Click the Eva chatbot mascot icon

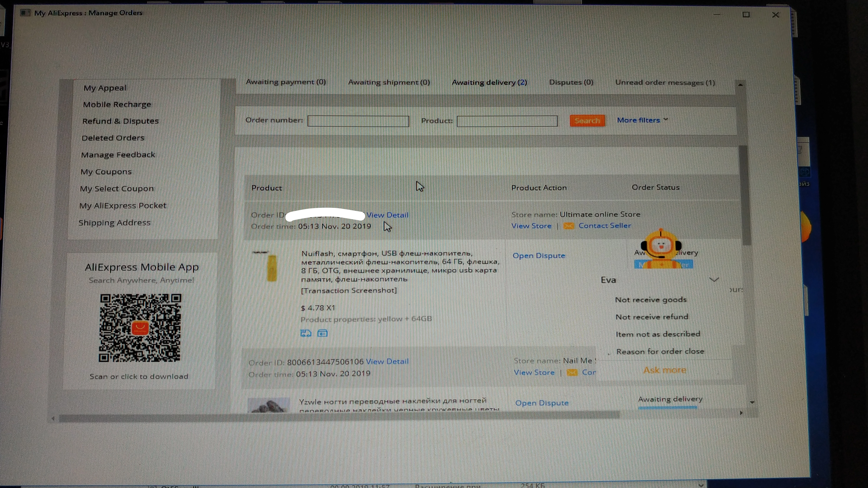pyautogui.click(x=661, y=249)
